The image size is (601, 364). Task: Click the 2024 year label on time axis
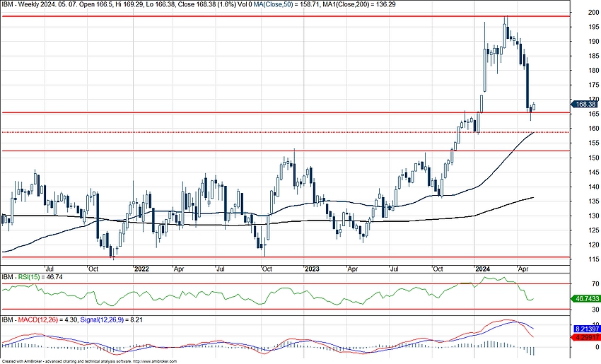click(482, 269)
